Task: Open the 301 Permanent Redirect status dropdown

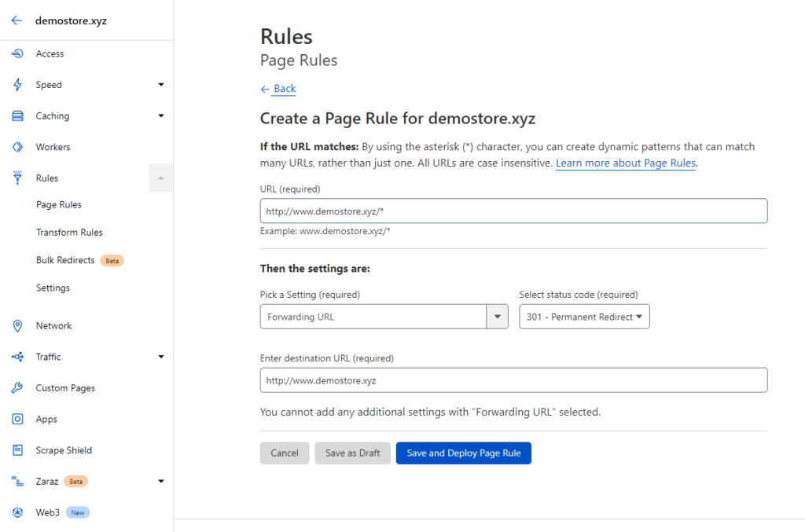Action: 584,317
